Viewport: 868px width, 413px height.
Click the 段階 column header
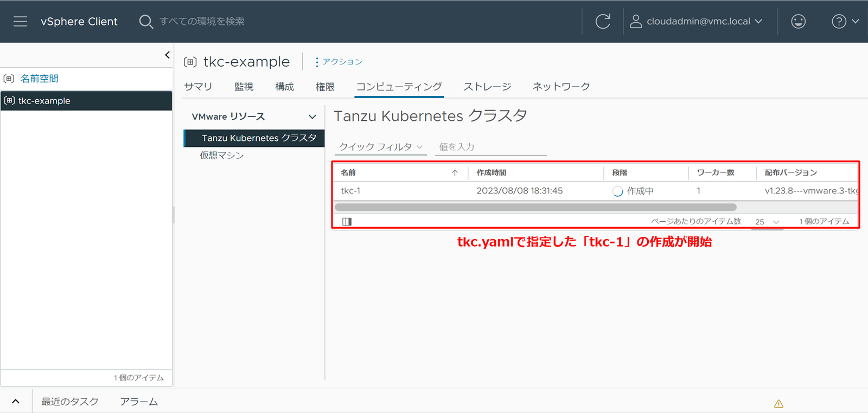click(x=620, y=173)
